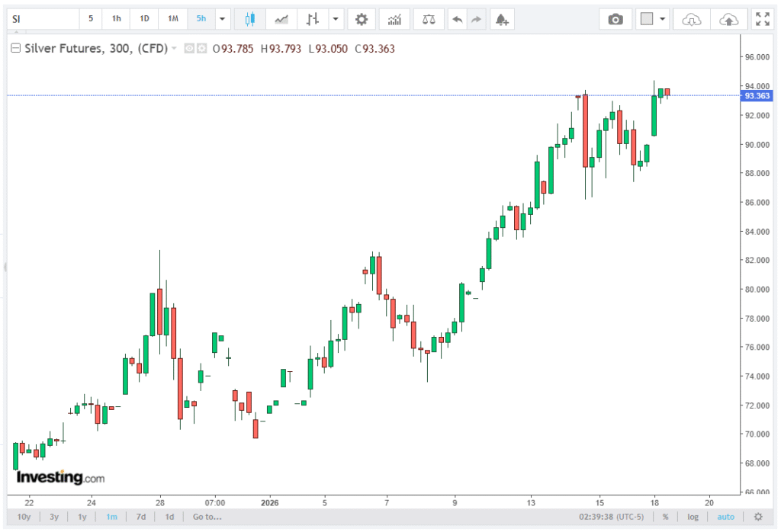Collapse the Silver Futures legend
The width and height of the screenshot is (781, 532).
14,49
